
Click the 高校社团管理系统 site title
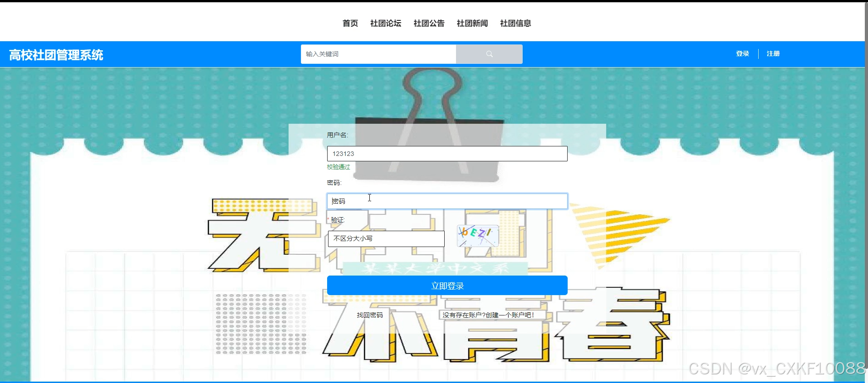coord(56,55)
